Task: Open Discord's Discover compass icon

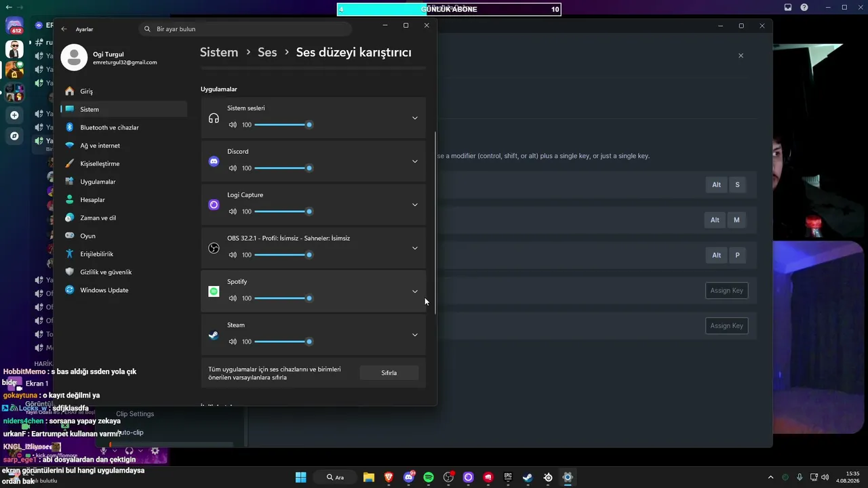Action: [14, 136]
